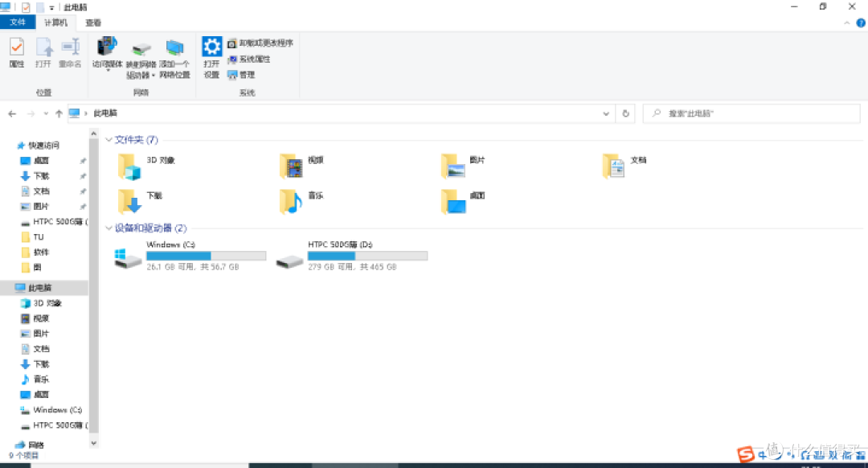Open the 访问媒体 (Access media) ribbon dropdown
The width and height of the screenshot is (868, 468).
(108, 54)
